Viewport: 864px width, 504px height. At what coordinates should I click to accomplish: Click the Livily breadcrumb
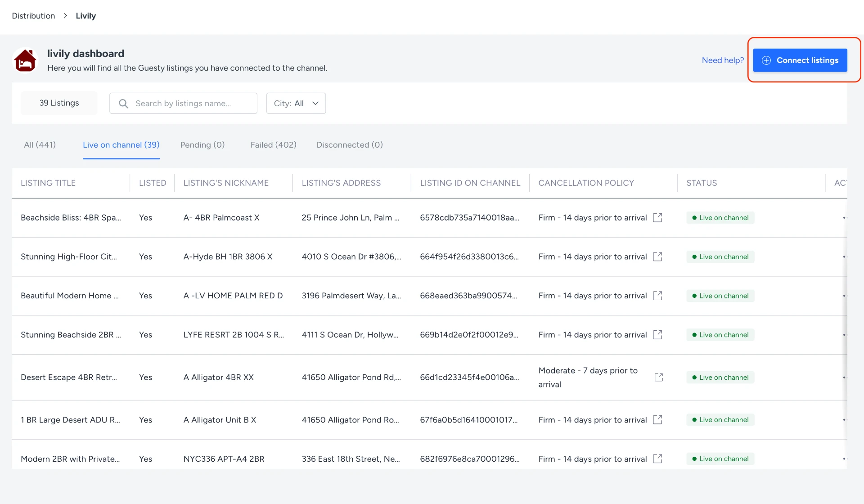point(86,16)
